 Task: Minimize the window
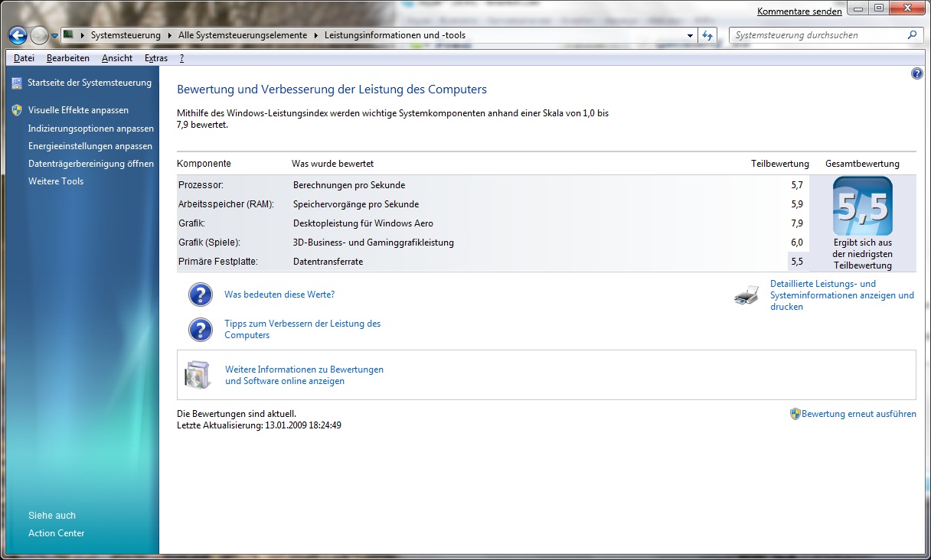(857, 8)
